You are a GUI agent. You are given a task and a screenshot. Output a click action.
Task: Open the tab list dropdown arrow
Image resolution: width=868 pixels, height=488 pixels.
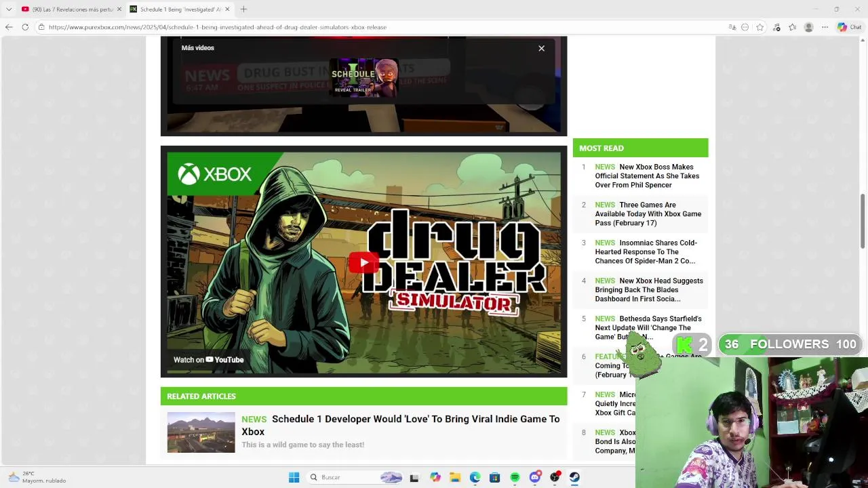coord(9,9)
